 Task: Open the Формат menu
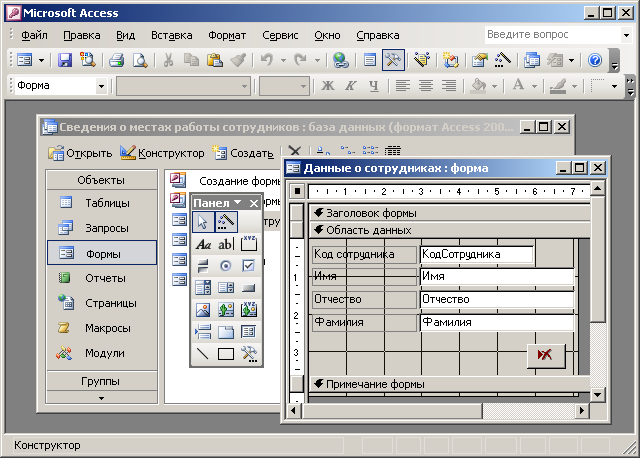(x=227, y=36)
